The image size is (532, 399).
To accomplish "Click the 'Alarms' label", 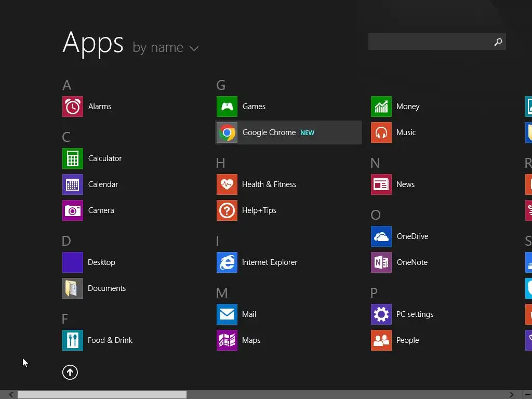I will (100, 107).
